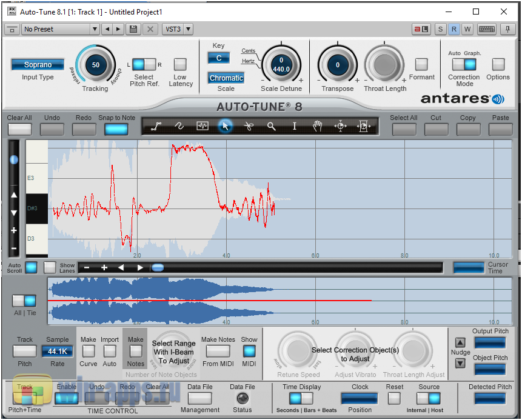
Task: Select the Line tool in the graph toolbar
Action: pyautogui.click(x=156, y=126)
